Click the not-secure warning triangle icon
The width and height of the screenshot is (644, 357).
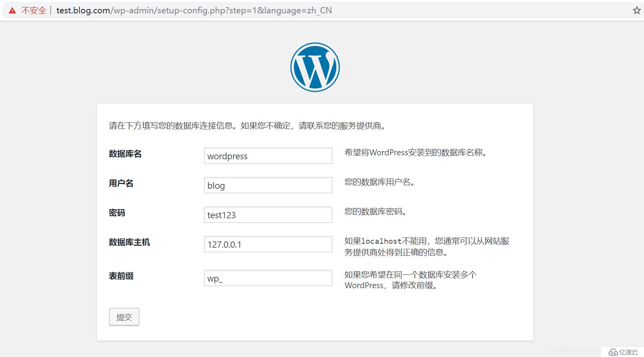tap(13, 11)
